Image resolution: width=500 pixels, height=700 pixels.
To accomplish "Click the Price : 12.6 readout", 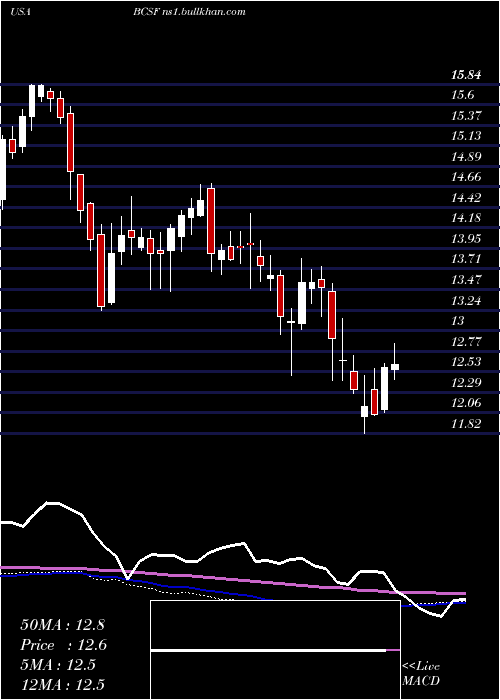I will coord(63,645).
